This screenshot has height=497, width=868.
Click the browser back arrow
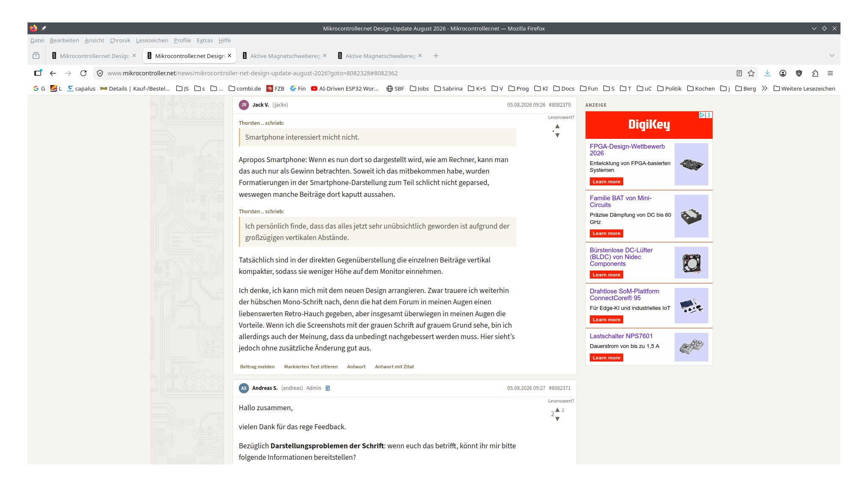(x=53, y=73)
